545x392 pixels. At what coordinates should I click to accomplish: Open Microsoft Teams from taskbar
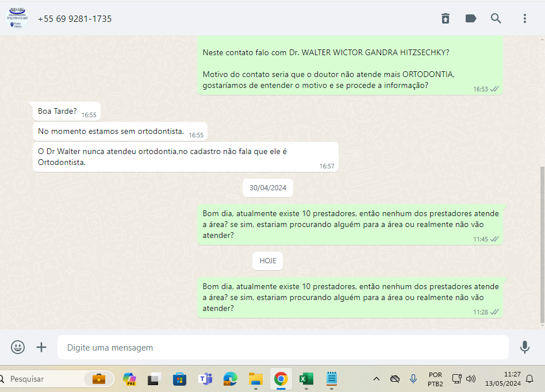pos(205,379)
